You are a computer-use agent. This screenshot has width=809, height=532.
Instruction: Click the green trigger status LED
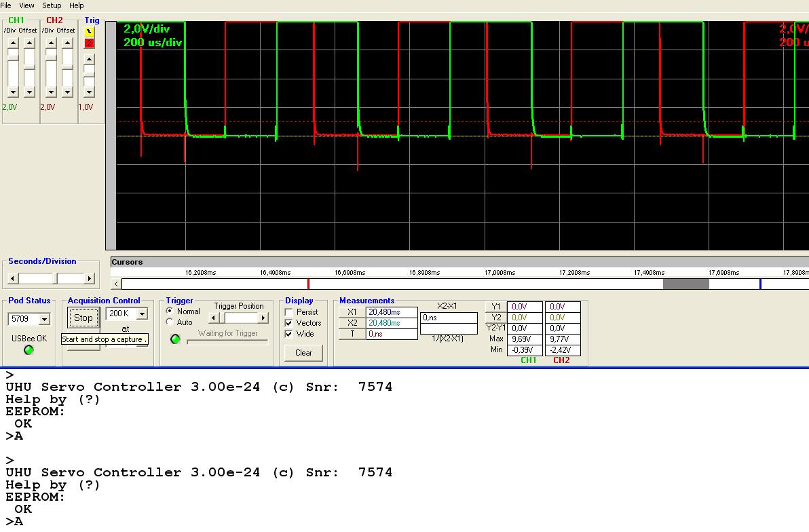[x=175, y=339]
